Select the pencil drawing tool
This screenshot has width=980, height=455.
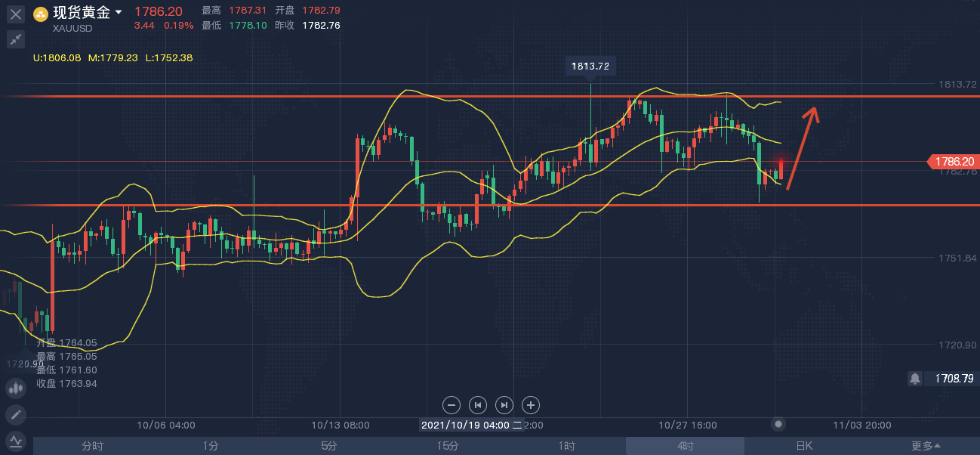point(15,414)
